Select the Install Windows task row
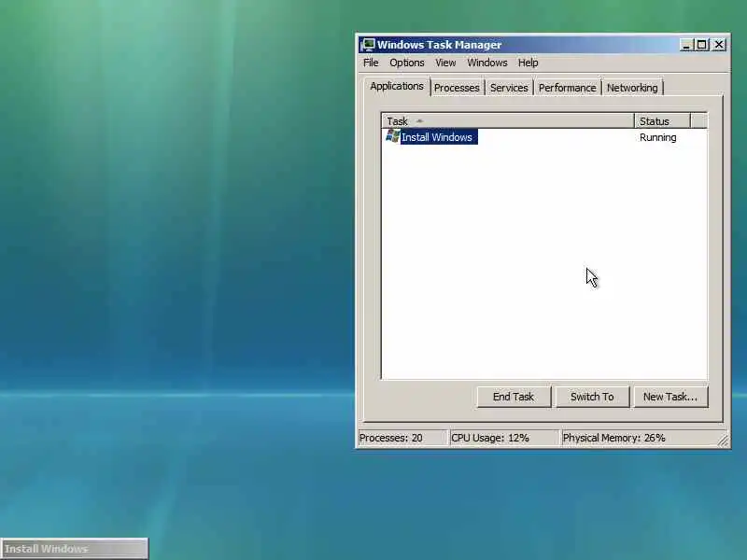This screenshot has width=747, height=560. pos(544,137)
